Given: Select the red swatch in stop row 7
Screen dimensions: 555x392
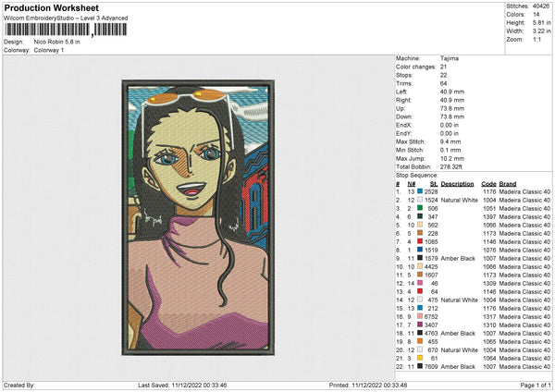Looking at the screenshot, I should 420,241.
